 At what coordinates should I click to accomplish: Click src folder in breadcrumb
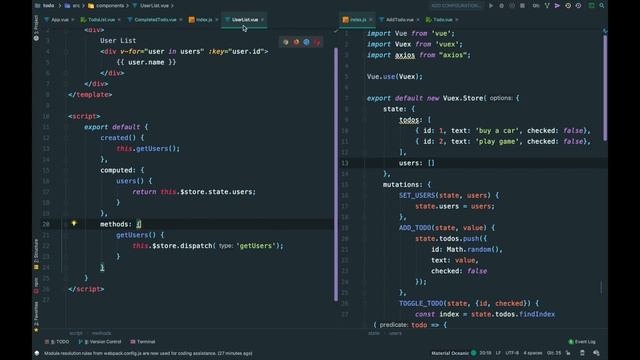click(x=72, y=6)
